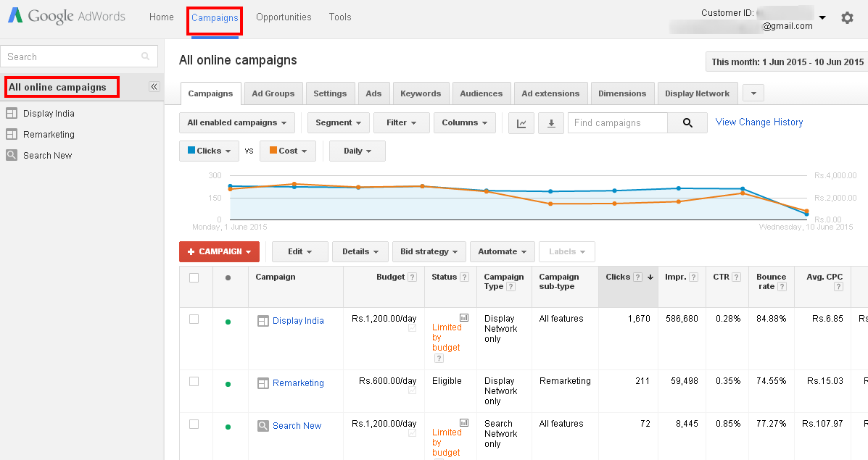The height and width of the screenshot is (460, 868).
Task: Click the Clicks column help icon
Action: [x=637, y=277]
